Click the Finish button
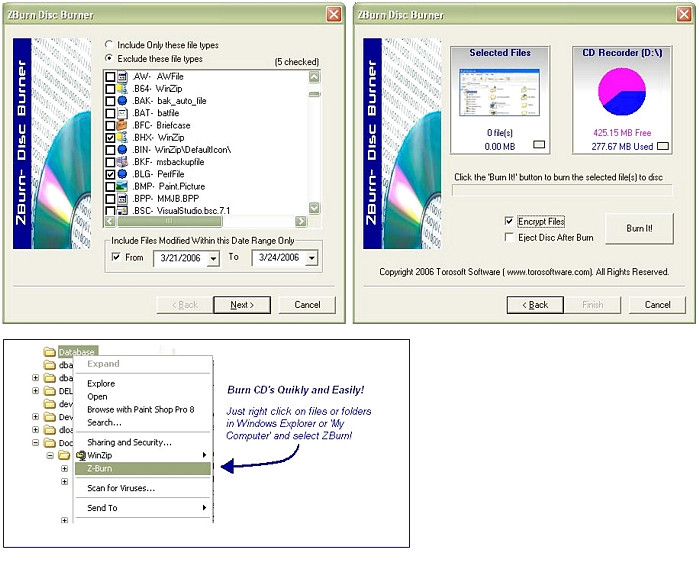This screenshot has width=700, height=573. click(592, 305)
